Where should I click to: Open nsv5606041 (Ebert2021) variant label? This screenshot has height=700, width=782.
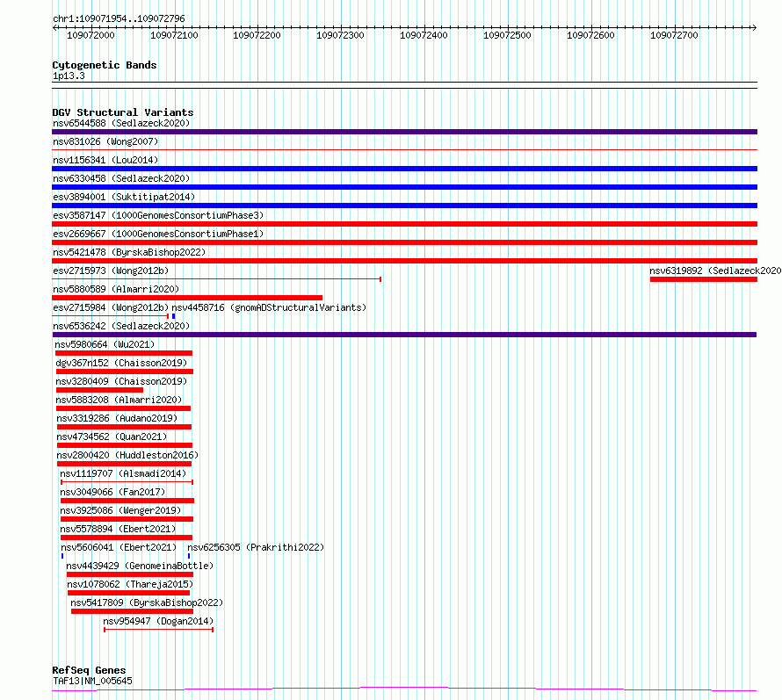[119, 547]
